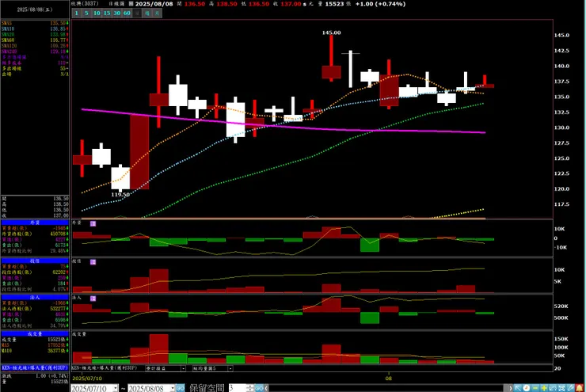The width and height of the screenshot is (586, 392).
Task: Click the 保留空間 spinner arrows
Action: 250,388
